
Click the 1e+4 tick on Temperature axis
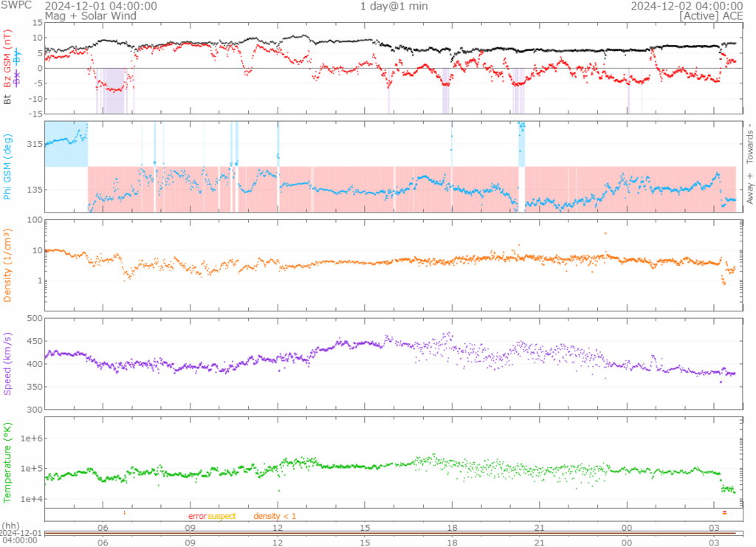31,499
